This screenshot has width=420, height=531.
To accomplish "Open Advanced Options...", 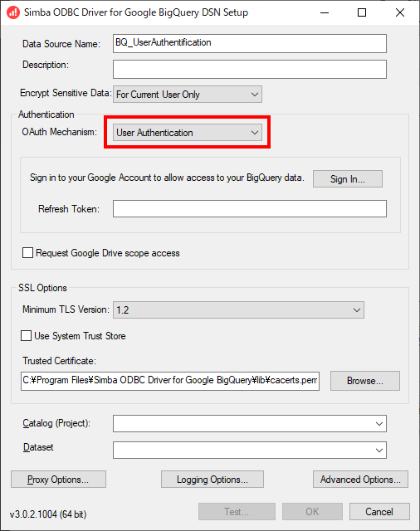I will [360, 480].
